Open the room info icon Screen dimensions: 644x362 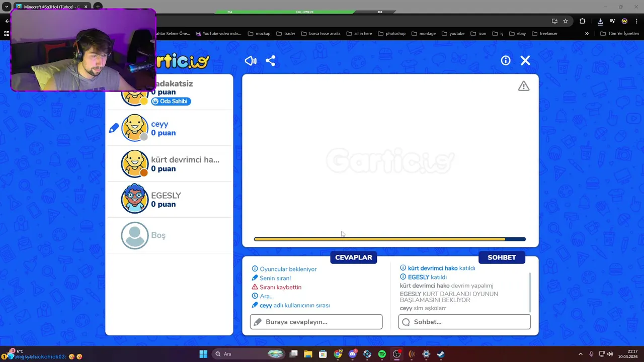click(506, 60)
